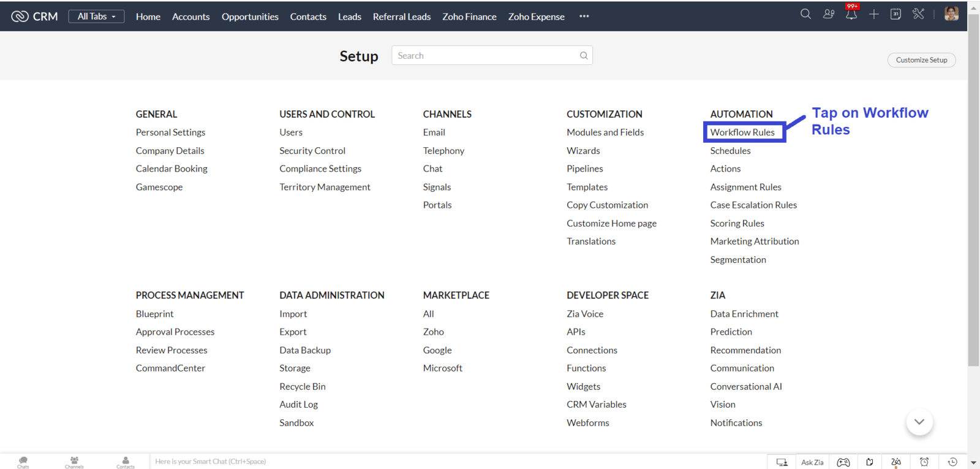Click the Customize Setup button
The height and width of the screenshot is (469, 980).
tap(922, 60)
